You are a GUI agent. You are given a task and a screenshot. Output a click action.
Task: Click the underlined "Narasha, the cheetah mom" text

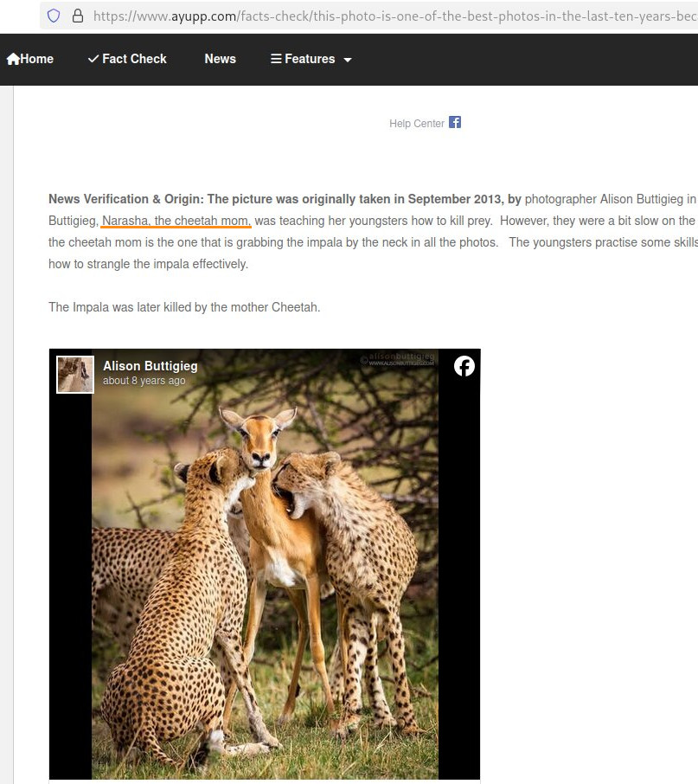[x=176, y=221]
